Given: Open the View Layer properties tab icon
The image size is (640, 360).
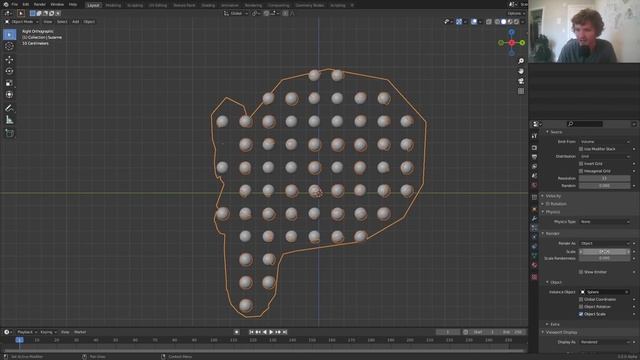Looking at the screenshot, I should click(x=534, y=166).
